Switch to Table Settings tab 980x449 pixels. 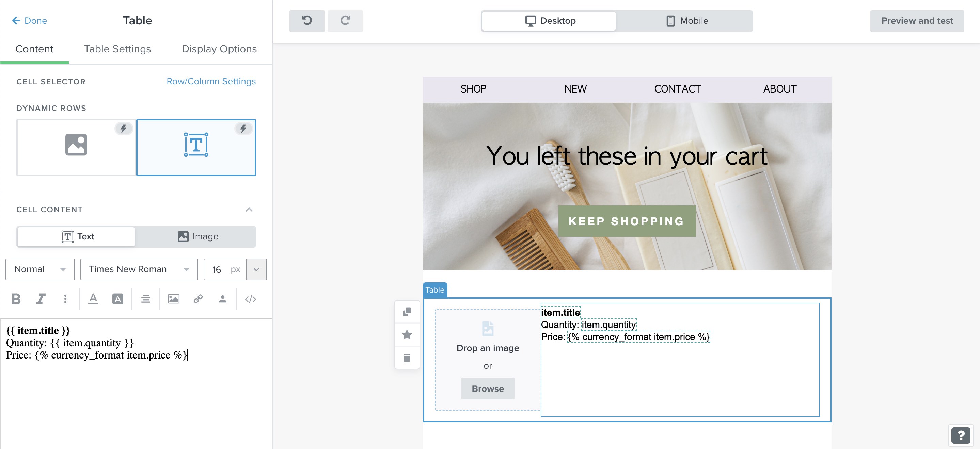tap(117, 48)
